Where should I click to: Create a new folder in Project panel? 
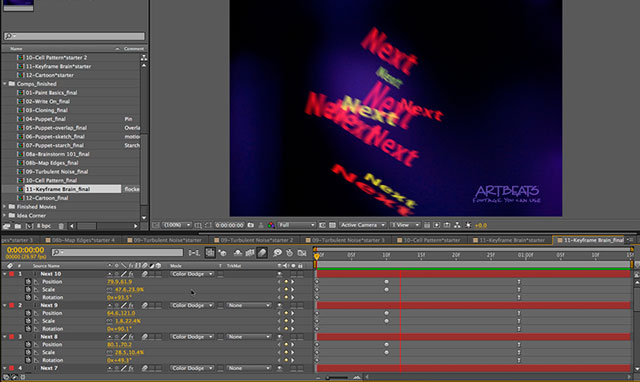point(18,226)
